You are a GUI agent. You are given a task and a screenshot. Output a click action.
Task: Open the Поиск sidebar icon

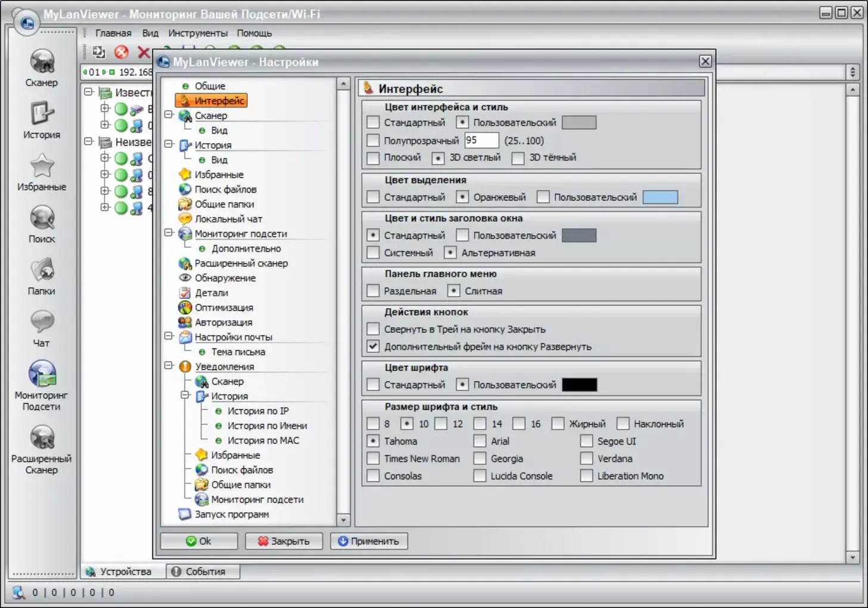42,218
